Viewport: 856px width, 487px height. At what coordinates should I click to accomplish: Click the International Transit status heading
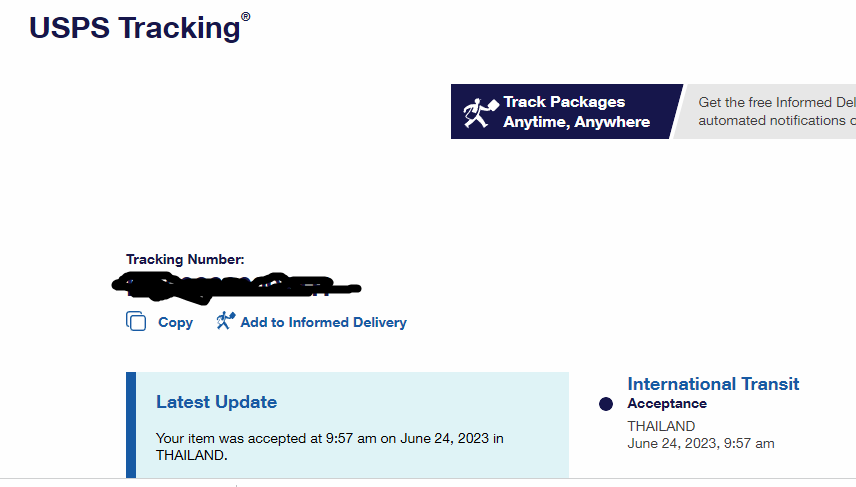point(713,384)
